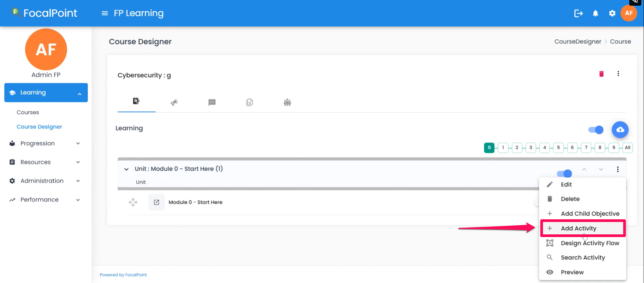Collapse the Unit Module 0 chevron
The width and height of the screenshot is (644, 283).
pyautogui.click(x=126, y=169)
